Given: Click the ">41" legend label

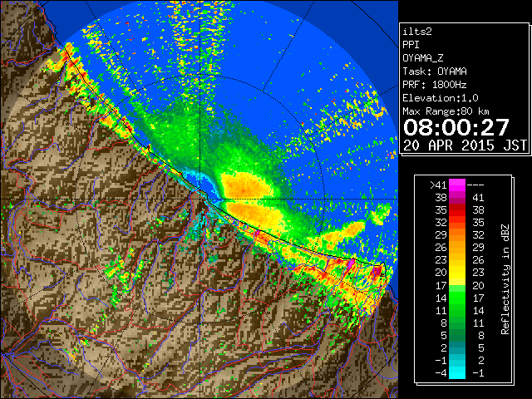Looking at the screenshot, I should pyautogui.click(x=438, y=185).
